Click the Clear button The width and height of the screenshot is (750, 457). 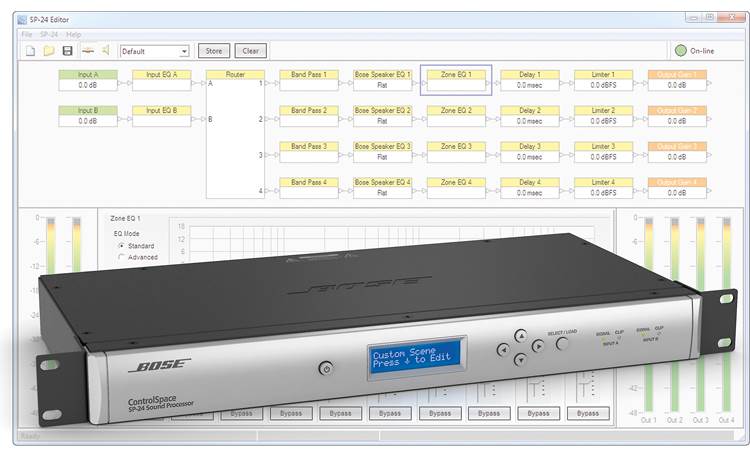click(x=251, y=51)
